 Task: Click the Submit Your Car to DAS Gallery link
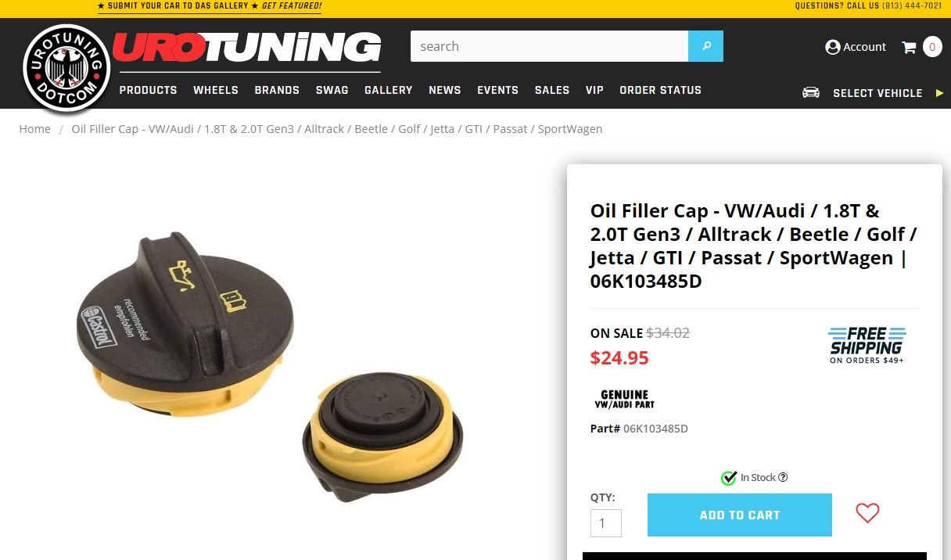[209, 6]
